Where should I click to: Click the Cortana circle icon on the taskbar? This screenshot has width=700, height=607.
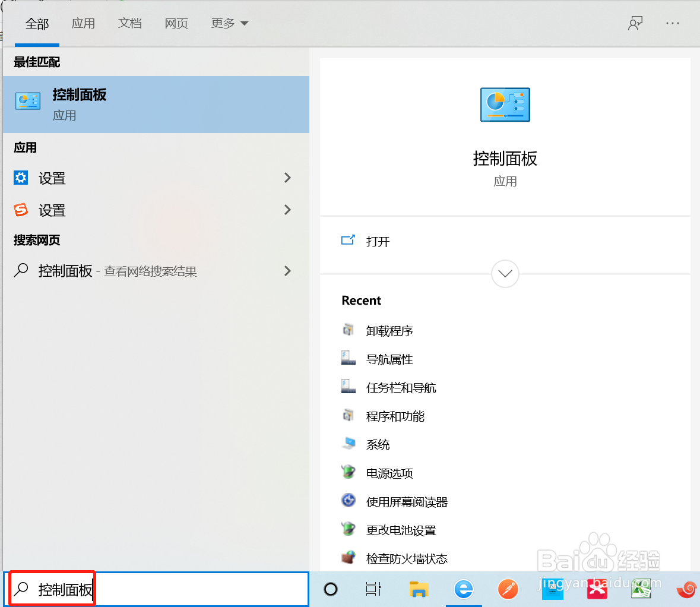point(330,589)
